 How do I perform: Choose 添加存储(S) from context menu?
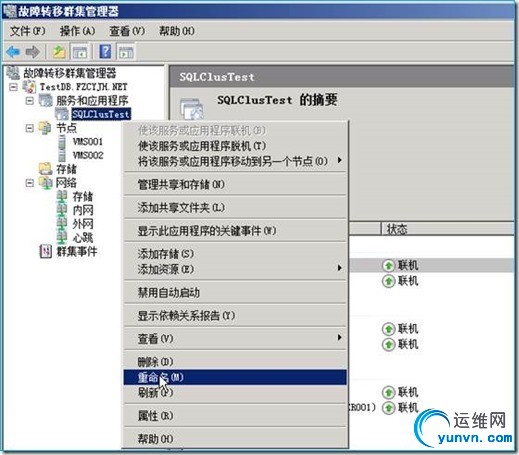pyautogui.click(x=235, y=254)
